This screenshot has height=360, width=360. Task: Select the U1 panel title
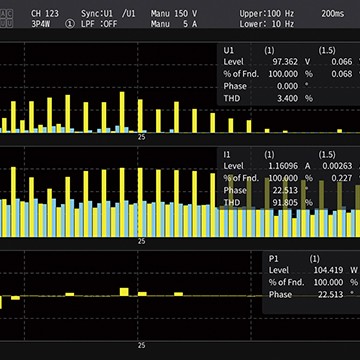tap(229, 50)
